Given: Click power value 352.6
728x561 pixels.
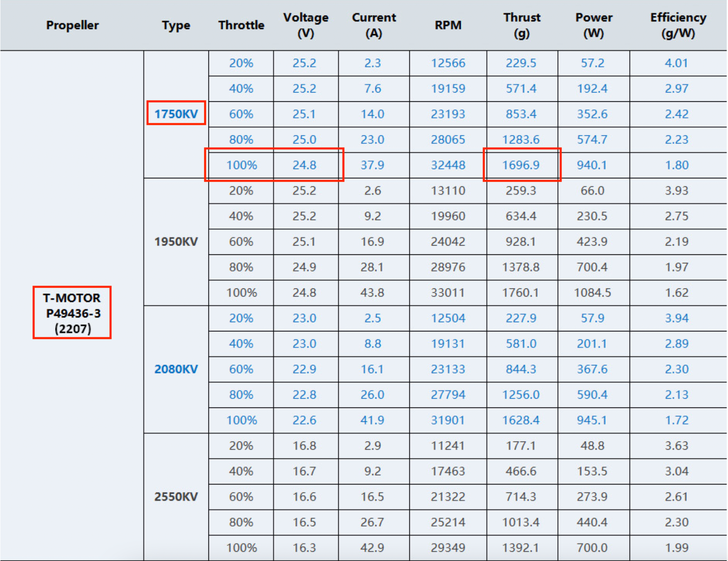Looking at the screenshot, I should click(592, 114).
